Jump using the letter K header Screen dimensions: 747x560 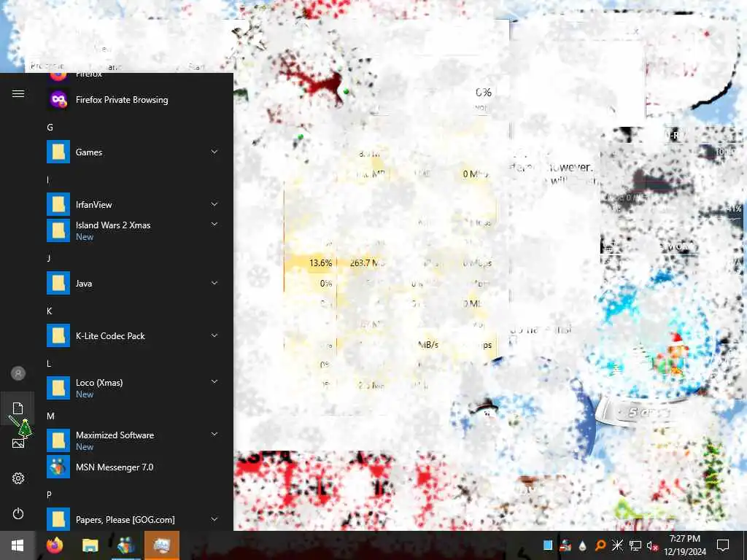(50, 311)
